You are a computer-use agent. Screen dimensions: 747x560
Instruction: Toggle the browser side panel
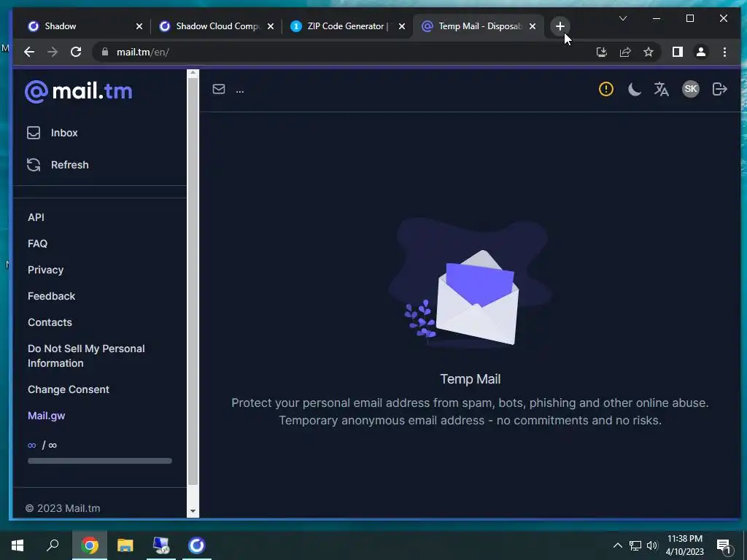coord(678,52)
